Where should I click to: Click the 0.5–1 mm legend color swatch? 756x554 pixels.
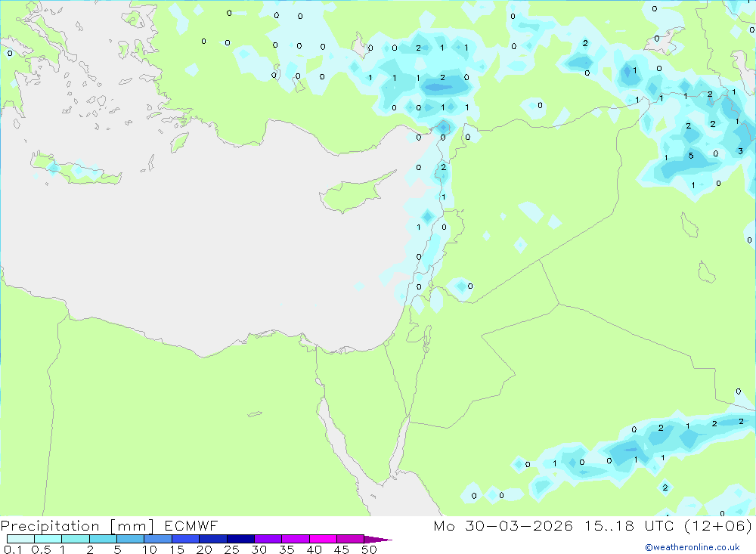48,539
